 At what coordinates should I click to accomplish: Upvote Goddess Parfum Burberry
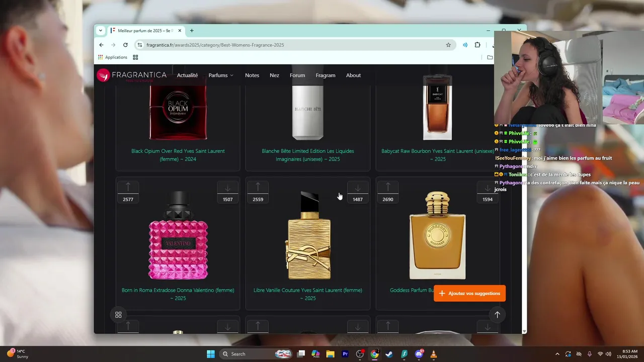tap(388, 187)
